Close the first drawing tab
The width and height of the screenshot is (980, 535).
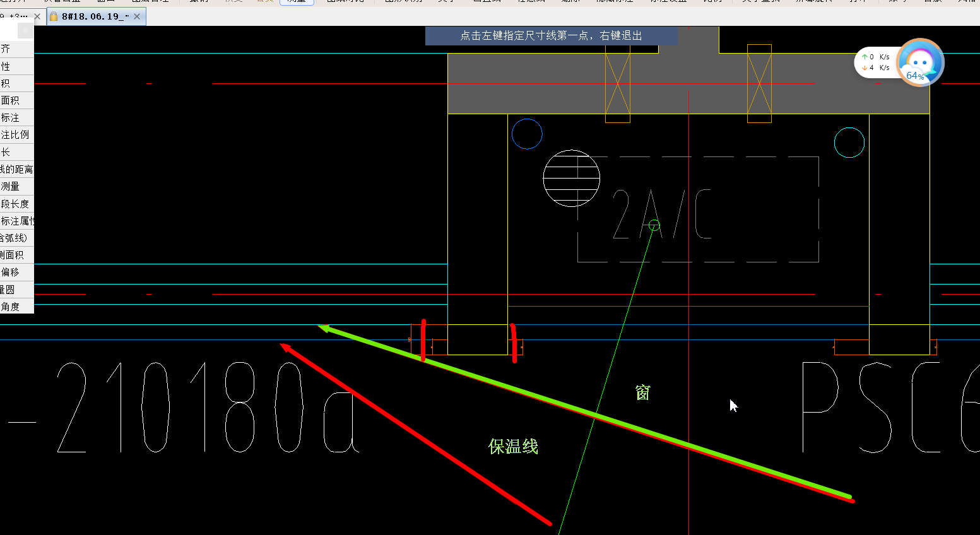click(x=37, y=16)
